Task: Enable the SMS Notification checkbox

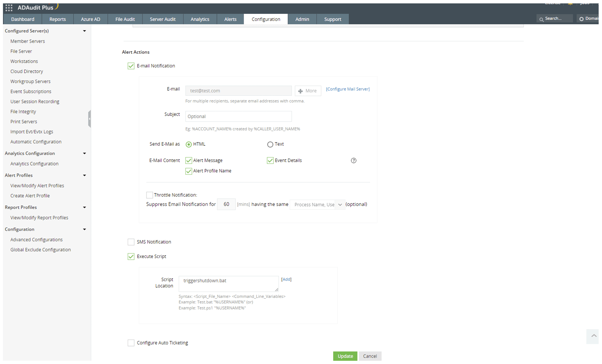Action: click(131, 242)
